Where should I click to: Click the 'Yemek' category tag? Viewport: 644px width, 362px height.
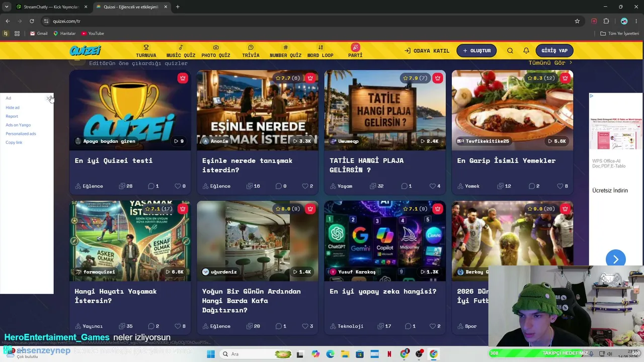(x=468, y=186)
